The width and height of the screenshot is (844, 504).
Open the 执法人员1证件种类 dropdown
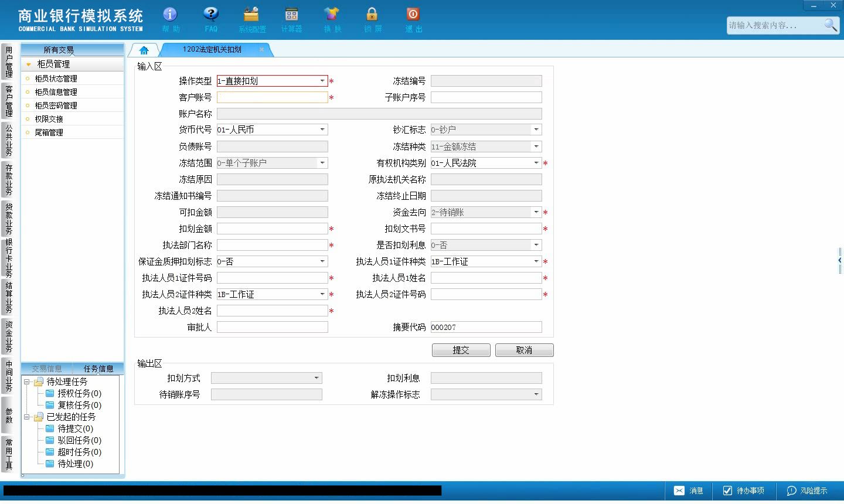pyautogui.click(x=536, y=261)
